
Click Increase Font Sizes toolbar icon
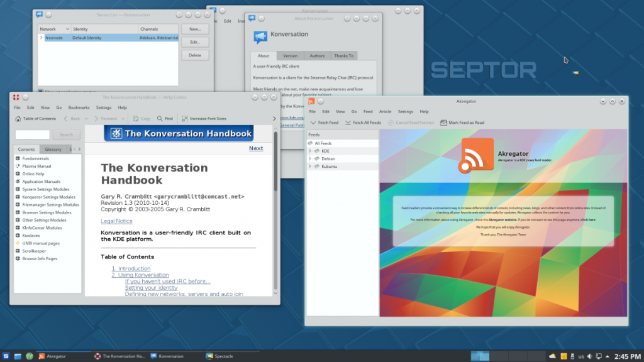(185, 118)
